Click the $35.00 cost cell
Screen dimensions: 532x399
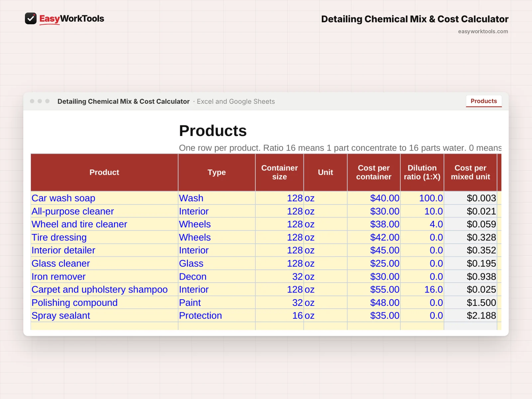point(374,316)
